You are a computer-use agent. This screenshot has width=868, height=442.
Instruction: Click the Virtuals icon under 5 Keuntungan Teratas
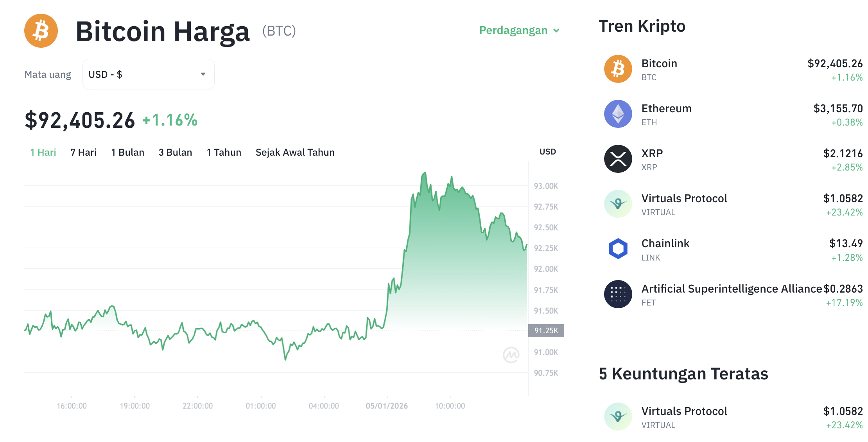[618, 417]
